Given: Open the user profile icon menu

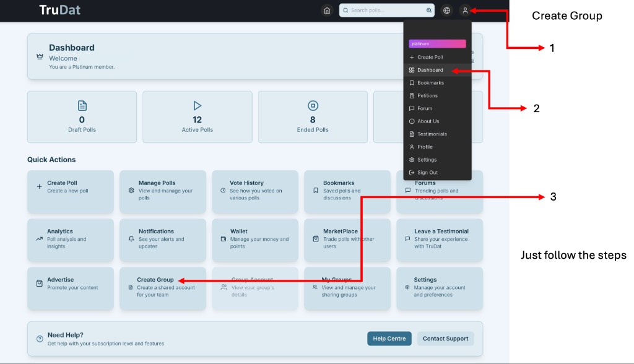Looking at the screenshot, I should tap(465, 11).
